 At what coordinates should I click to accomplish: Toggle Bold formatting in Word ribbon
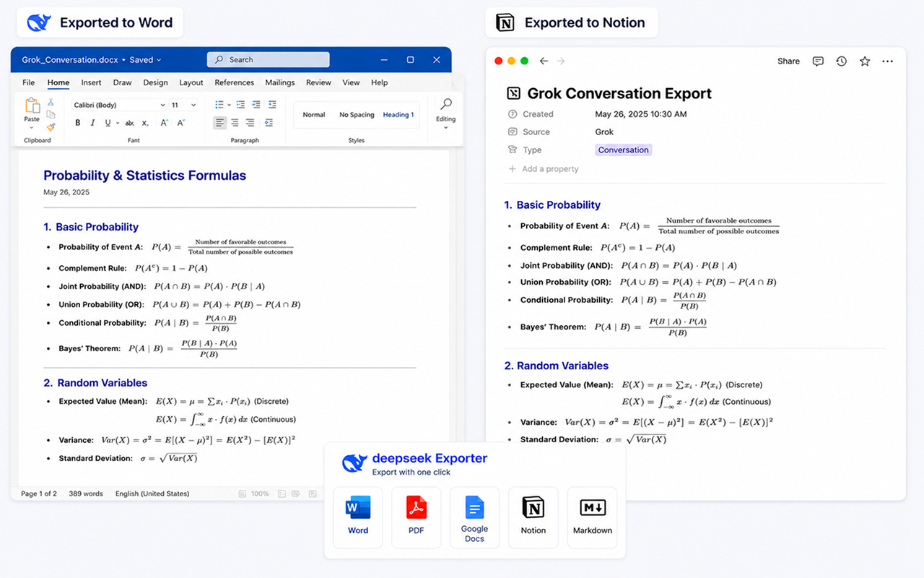click(78, 123)
